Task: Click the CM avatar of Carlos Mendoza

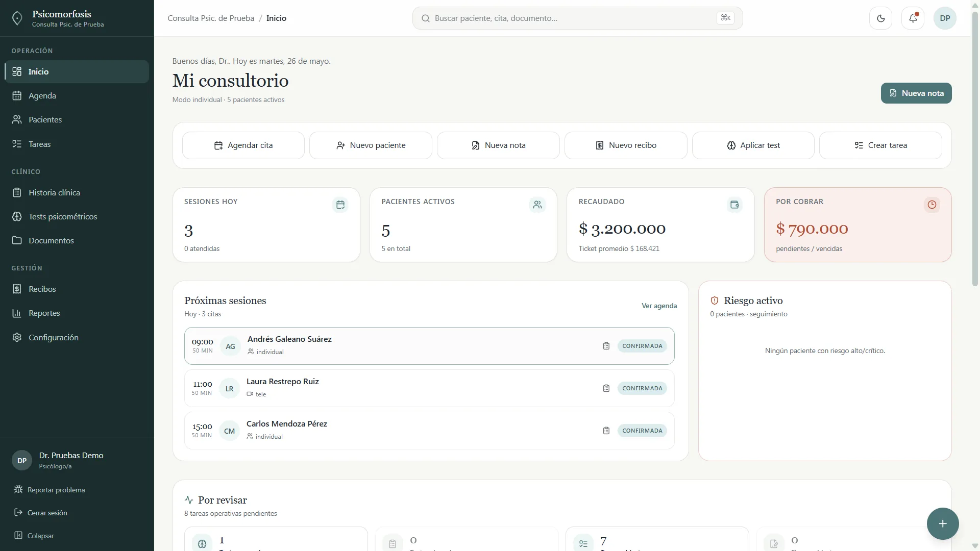Action: (230, 431)
